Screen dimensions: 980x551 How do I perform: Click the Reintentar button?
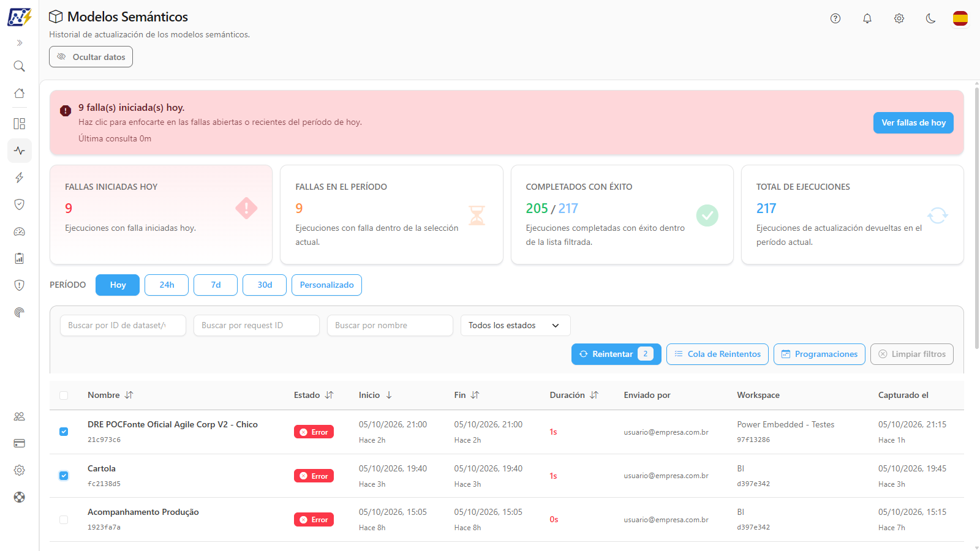[616, 354]
